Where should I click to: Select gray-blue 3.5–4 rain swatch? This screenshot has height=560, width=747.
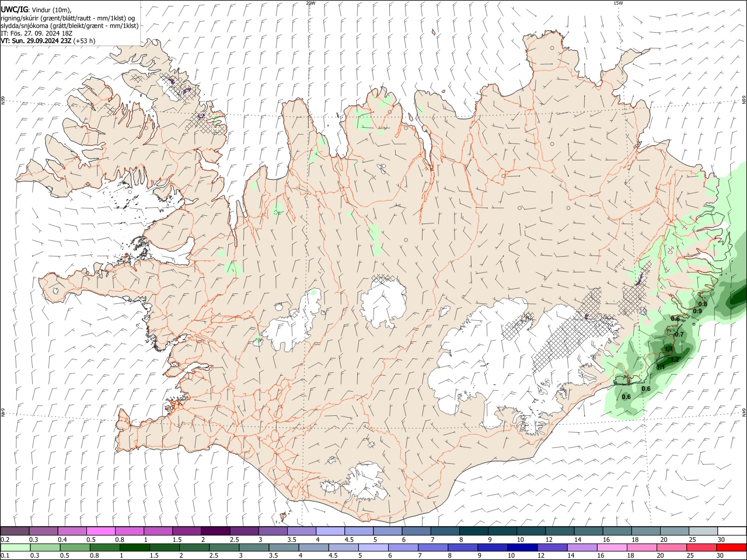tap(284, 547)
